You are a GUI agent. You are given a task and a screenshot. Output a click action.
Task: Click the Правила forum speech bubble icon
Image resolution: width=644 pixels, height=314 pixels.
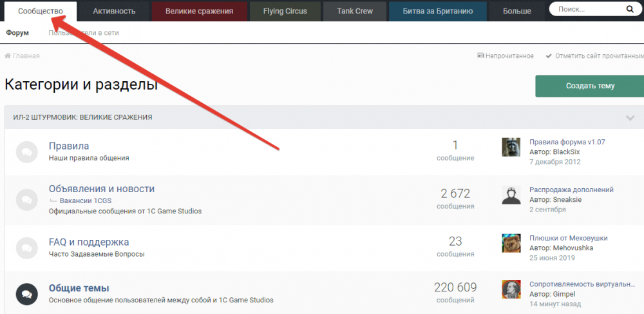[27, 152]
